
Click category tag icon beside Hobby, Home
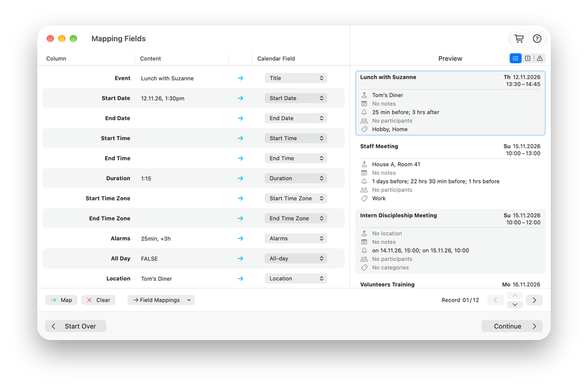(x=364, y=129)
